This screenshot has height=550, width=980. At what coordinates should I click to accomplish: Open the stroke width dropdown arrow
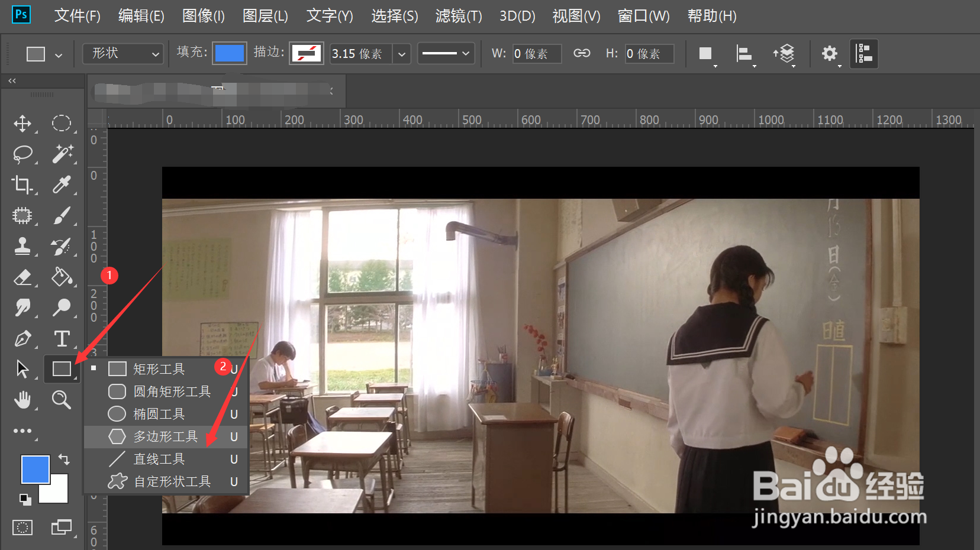(x=402, y=54)
